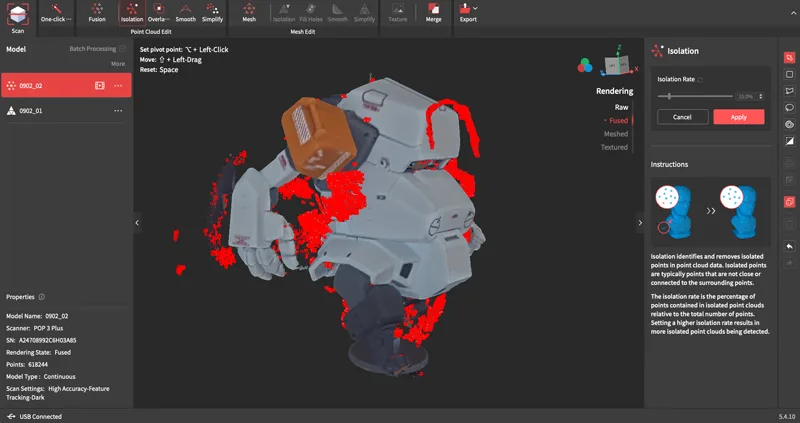The height and width of the screenshot is (423, 800).
Task: Click the Simplify point cloud icon
Action: point(212,12)
